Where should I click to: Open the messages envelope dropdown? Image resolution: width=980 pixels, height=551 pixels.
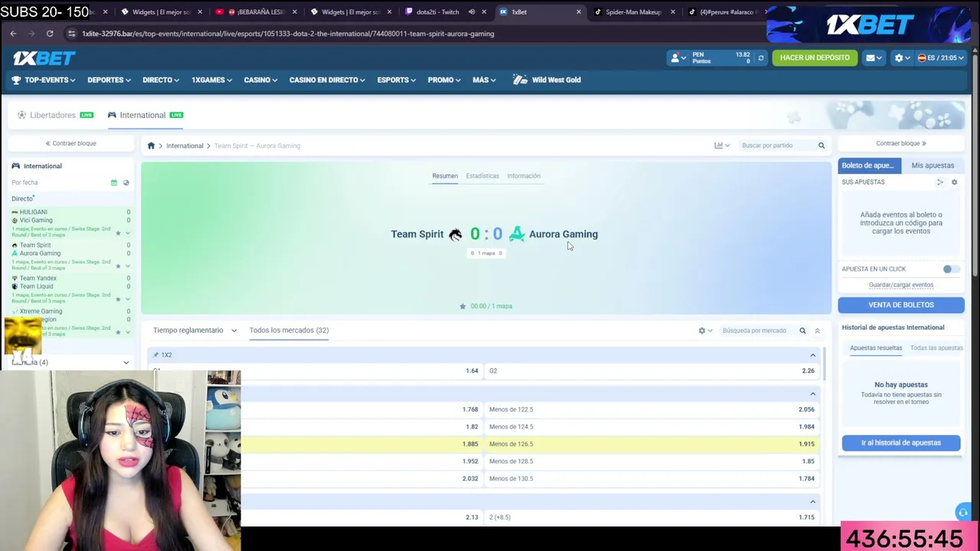(874, 58)
